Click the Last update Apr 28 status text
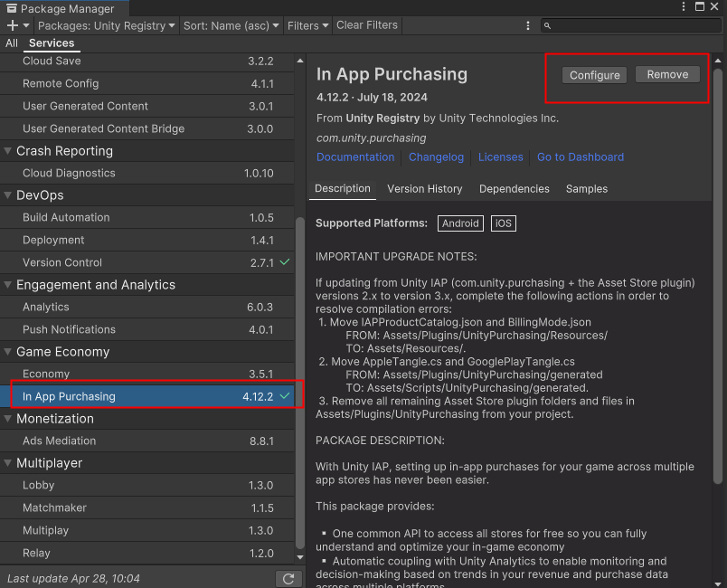Image resolution: width=727 pixels, height=588 pixels. tap(73, 579)
